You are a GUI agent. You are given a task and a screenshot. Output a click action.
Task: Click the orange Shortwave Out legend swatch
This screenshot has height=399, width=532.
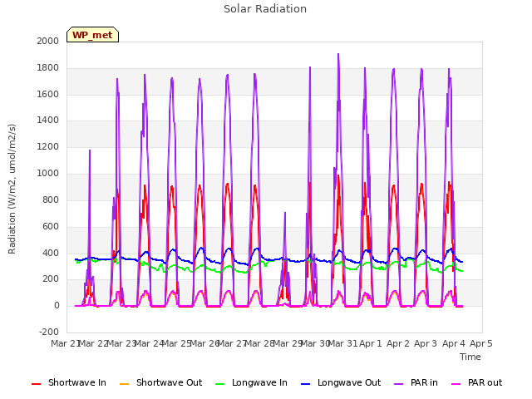124,384
